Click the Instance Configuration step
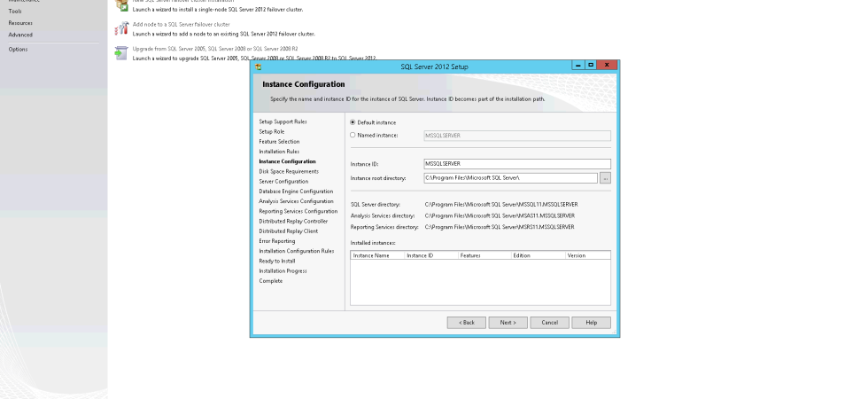868x399 pixels. point(287,161)
